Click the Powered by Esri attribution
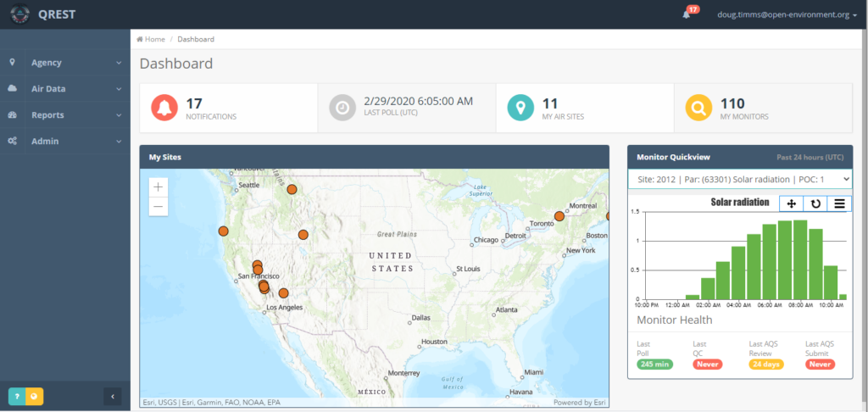This screenshot has width=868, height=412. click(x=579, y=403)
